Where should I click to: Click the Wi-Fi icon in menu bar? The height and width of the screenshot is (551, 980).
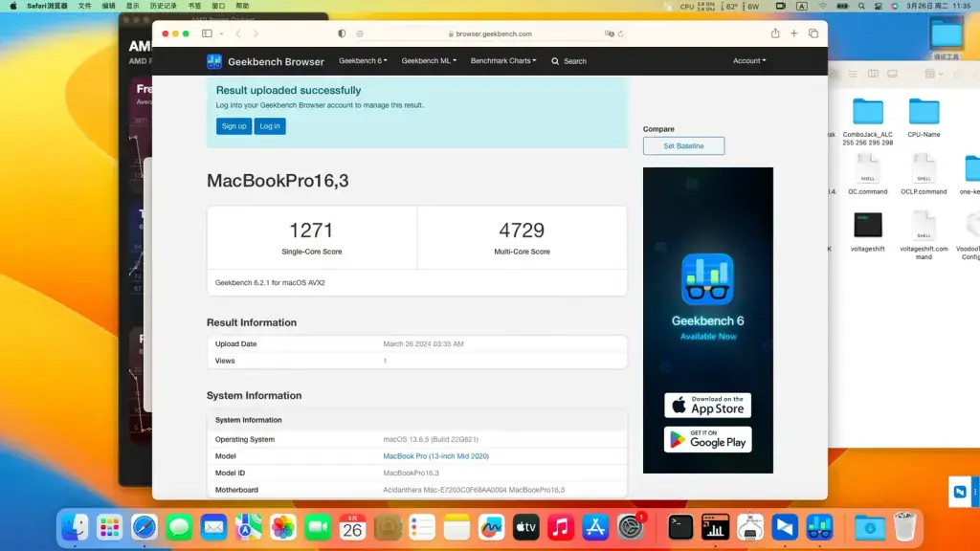tap(822, 6)
